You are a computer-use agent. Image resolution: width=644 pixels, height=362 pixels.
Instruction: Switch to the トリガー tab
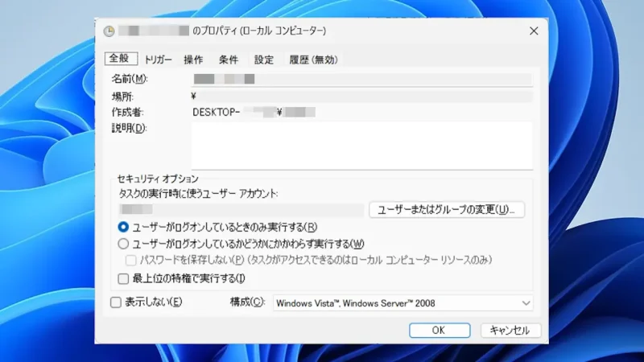coord(158,60)
